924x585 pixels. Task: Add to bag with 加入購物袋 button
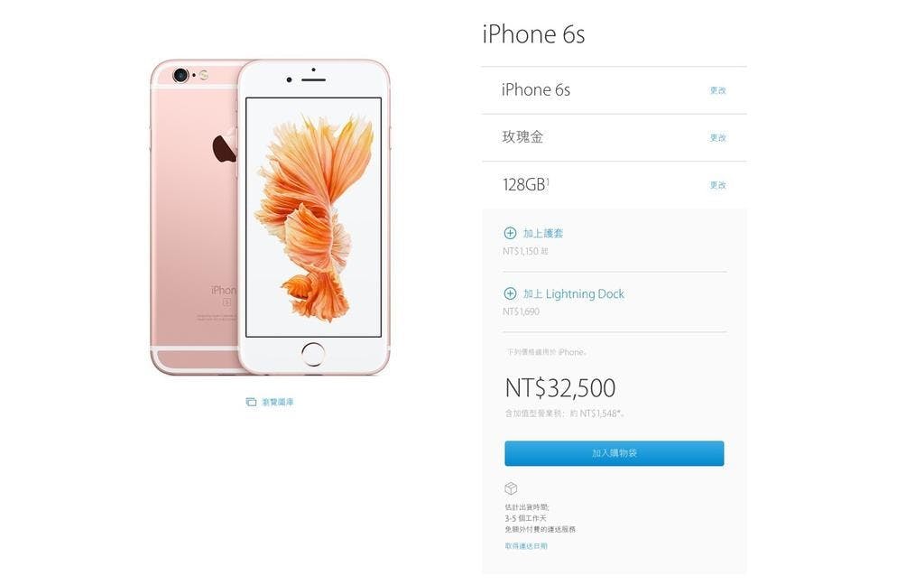click(x=614, y=453)
